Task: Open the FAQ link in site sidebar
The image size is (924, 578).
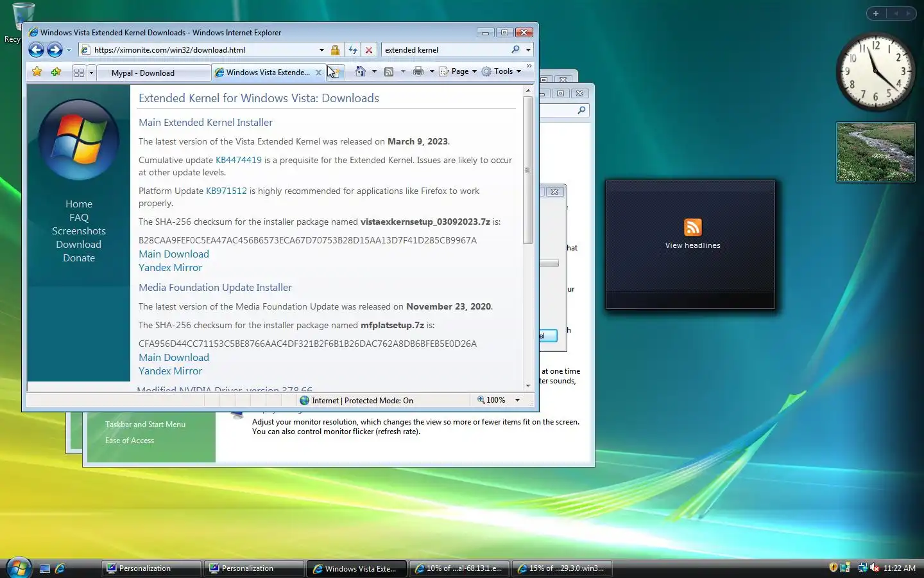Action: click(79, 217)
